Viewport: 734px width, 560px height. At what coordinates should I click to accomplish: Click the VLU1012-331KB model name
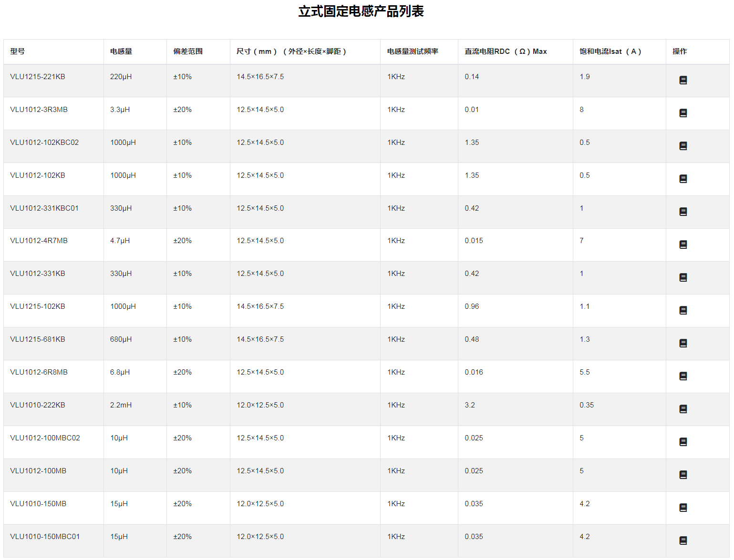pos(38,274)
